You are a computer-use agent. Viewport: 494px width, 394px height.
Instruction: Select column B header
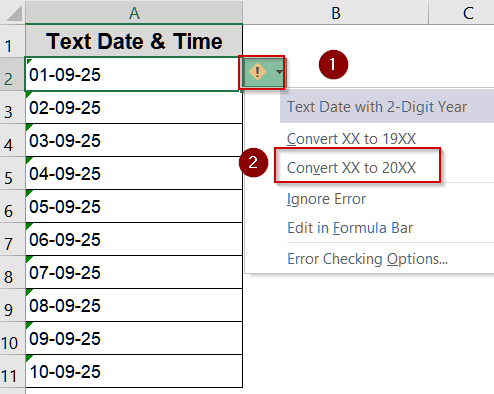(336, 13)
